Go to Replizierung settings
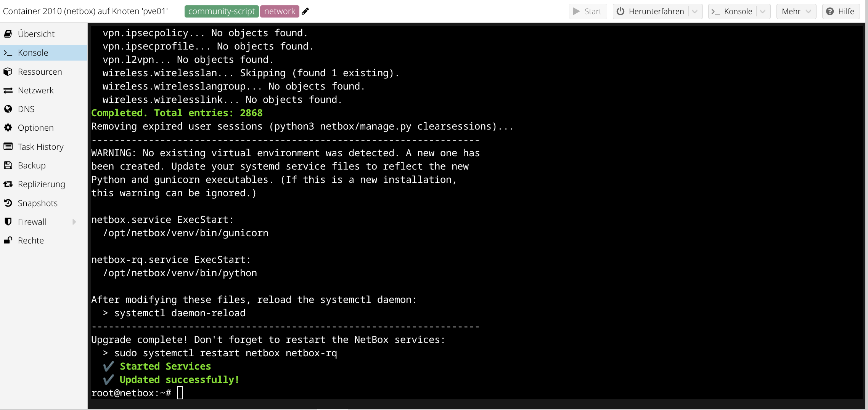The height and width of the screenshot is (410, 868). click(43, 184)
